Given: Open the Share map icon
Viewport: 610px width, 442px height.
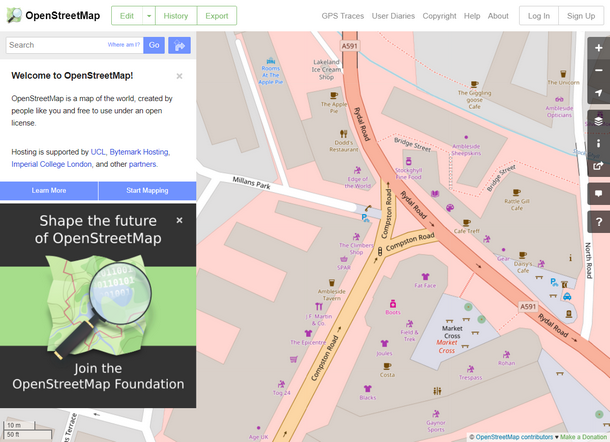Looking at the screenshot, I should pos(598,166).
